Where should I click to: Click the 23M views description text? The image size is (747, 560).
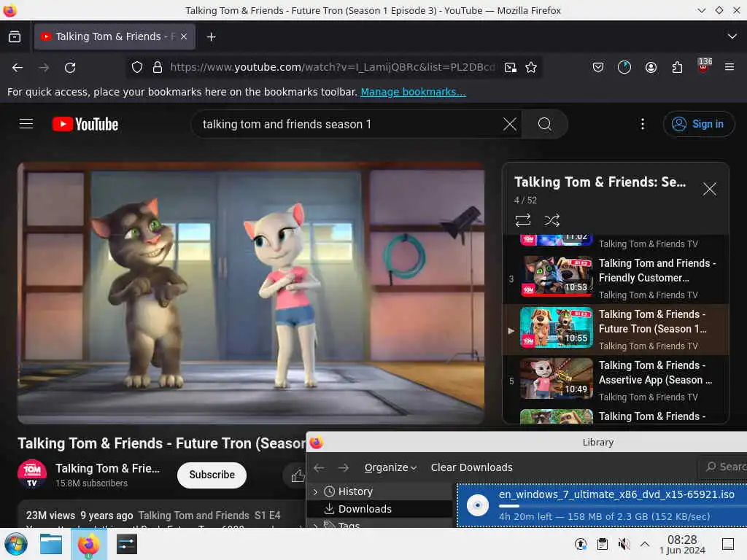point(80,516)
